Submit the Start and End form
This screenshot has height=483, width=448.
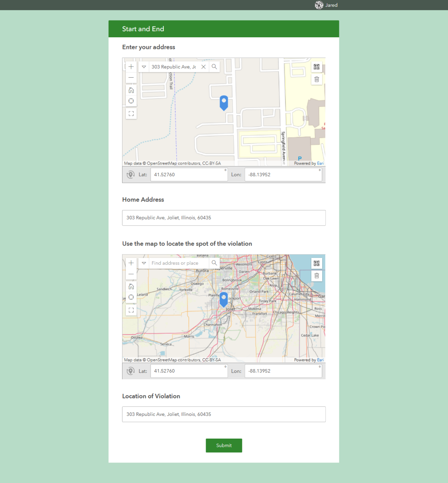coord(224,445)
